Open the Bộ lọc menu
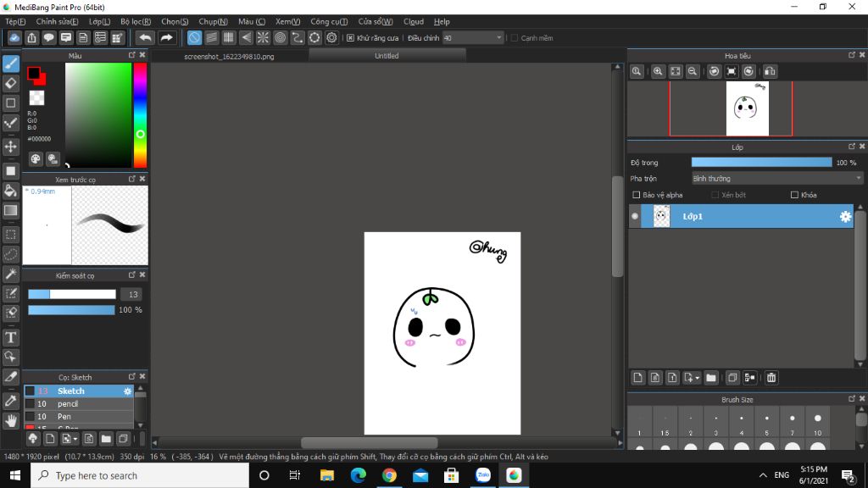Image resolution: width=868 pixels, height=488 pixels. (136, 21)
